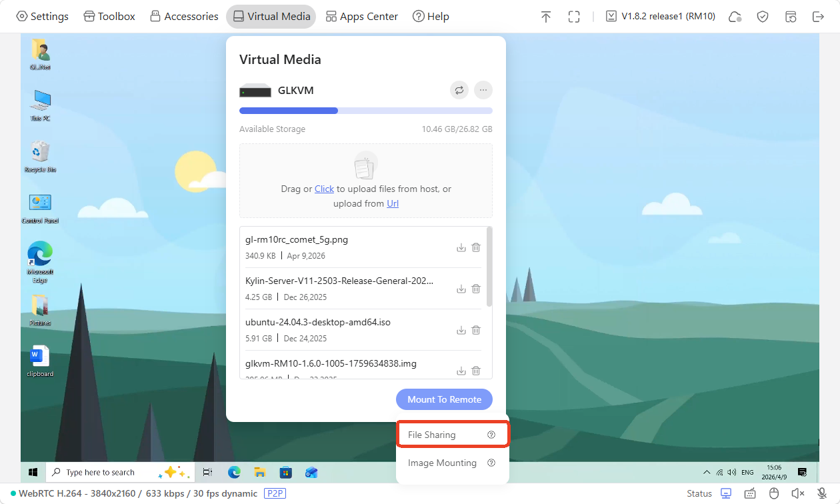Click the shield security icon in top bar
The image size is (840, 504).
coord(763,17)
